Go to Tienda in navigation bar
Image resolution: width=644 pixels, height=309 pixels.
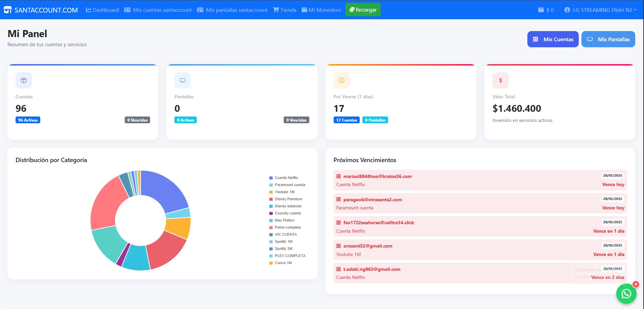(x=285, y=10)
